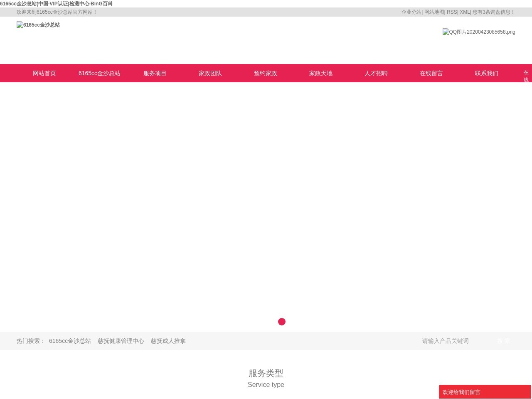Go to 网站首页 in the navigation
The image size is (532, 399).
pos(44,73)
